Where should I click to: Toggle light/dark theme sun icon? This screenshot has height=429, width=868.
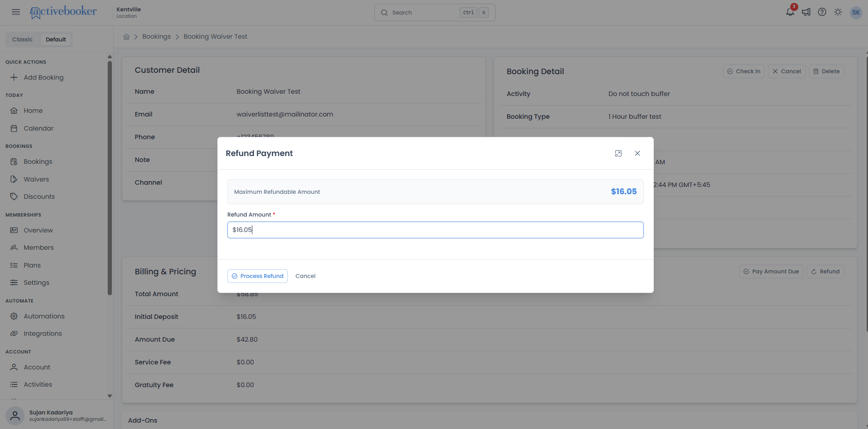click(838, 12)
